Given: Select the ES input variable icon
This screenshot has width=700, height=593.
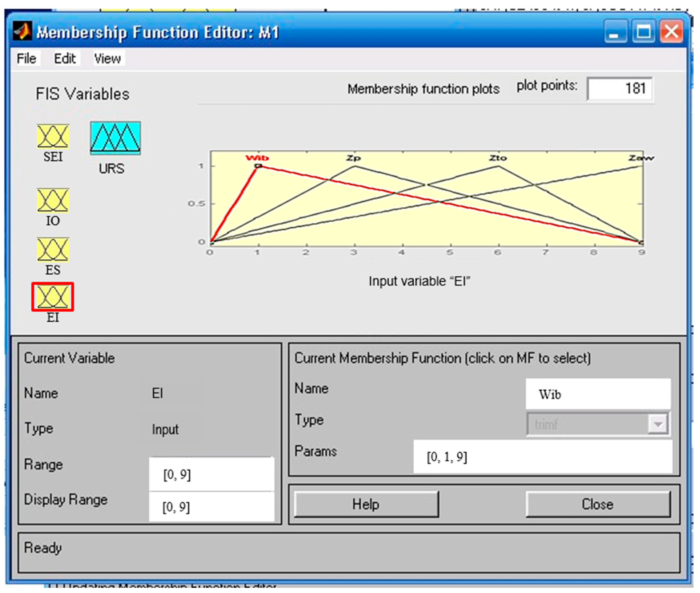Looking at the screenshot, I should click(x=53, y=249).
